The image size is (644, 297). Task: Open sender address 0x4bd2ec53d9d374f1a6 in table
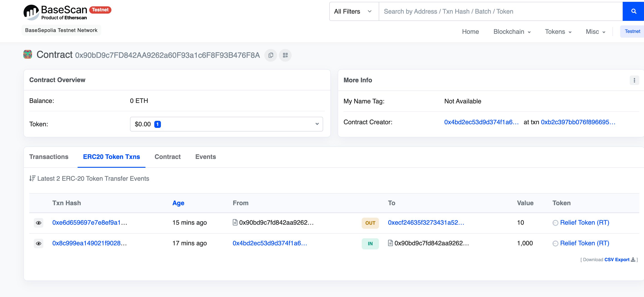[x=270, y=243]
